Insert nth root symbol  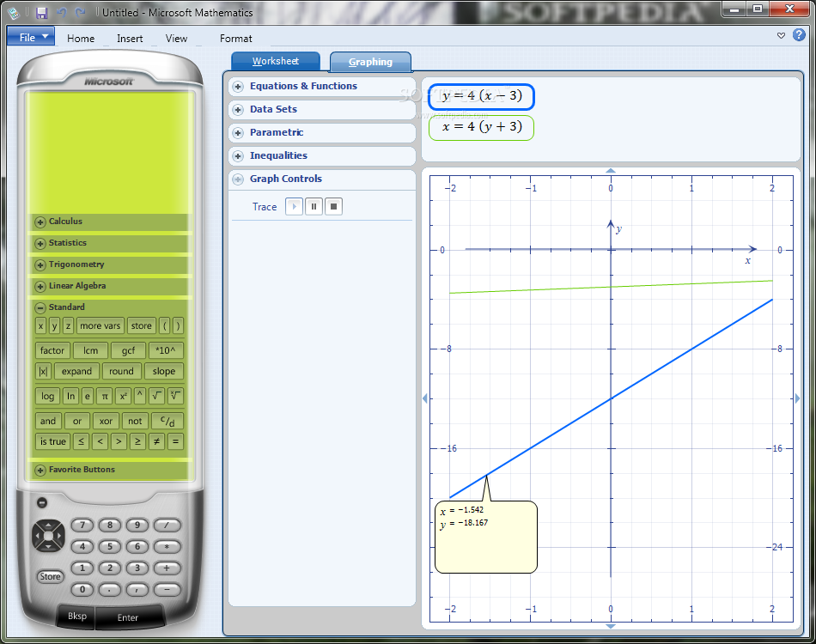175,396
